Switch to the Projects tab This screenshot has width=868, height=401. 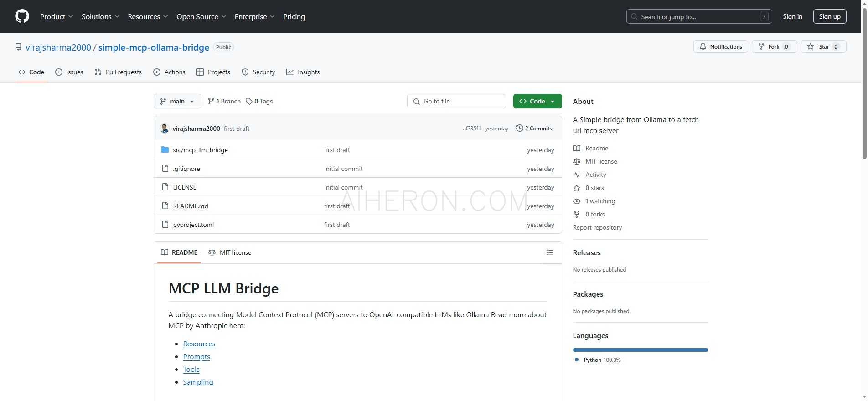coord(213,72)
